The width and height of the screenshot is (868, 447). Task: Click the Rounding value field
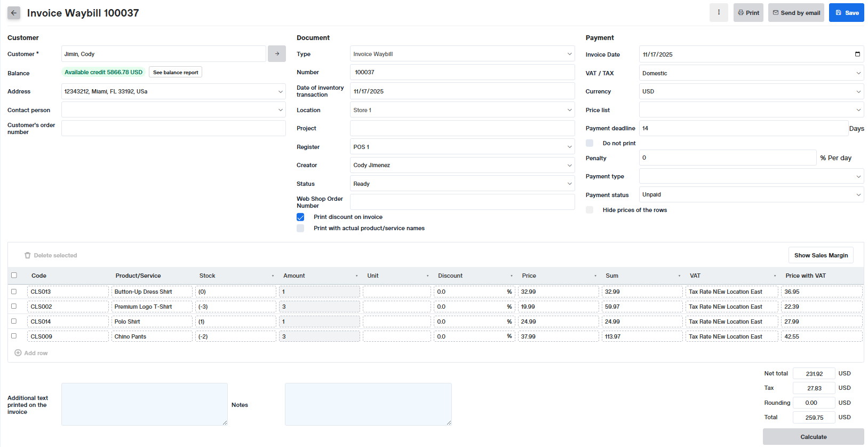(814, 403)
